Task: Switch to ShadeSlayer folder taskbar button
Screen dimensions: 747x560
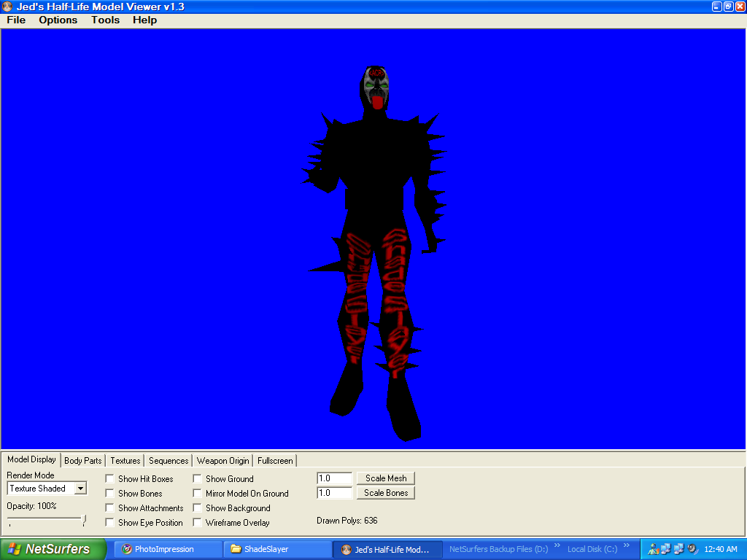Action: pos(278,549)
